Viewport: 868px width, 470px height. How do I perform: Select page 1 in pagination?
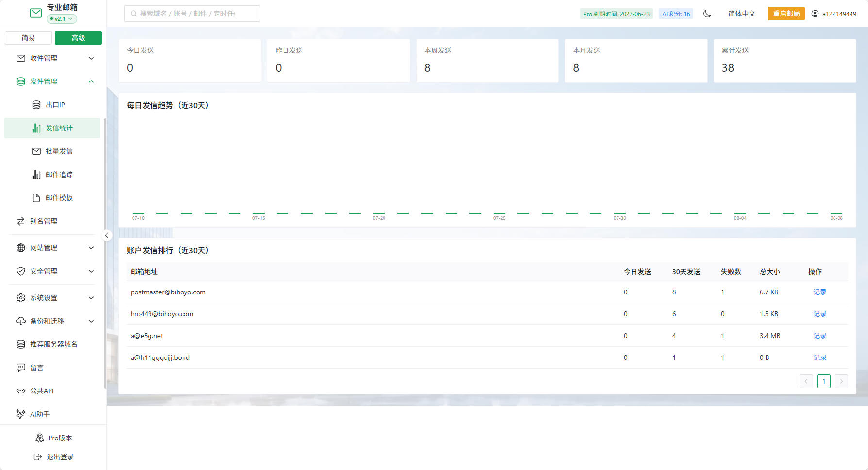coord(824,381)
